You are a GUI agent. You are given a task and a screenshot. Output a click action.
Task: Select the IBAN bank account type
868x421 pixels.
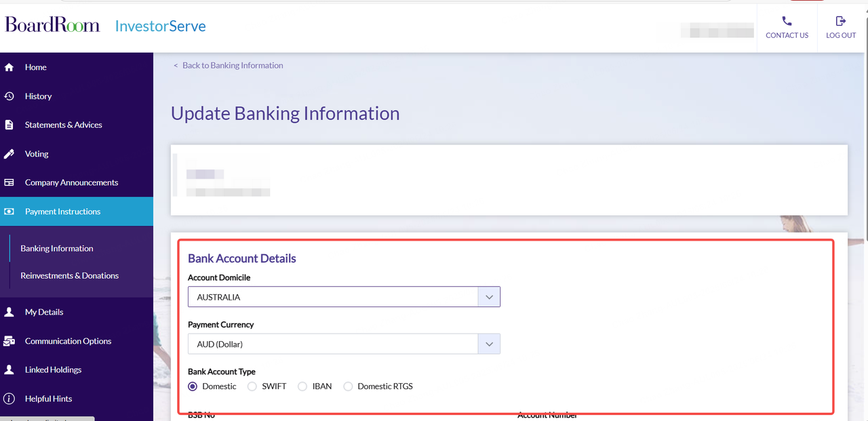pos(302,386)
